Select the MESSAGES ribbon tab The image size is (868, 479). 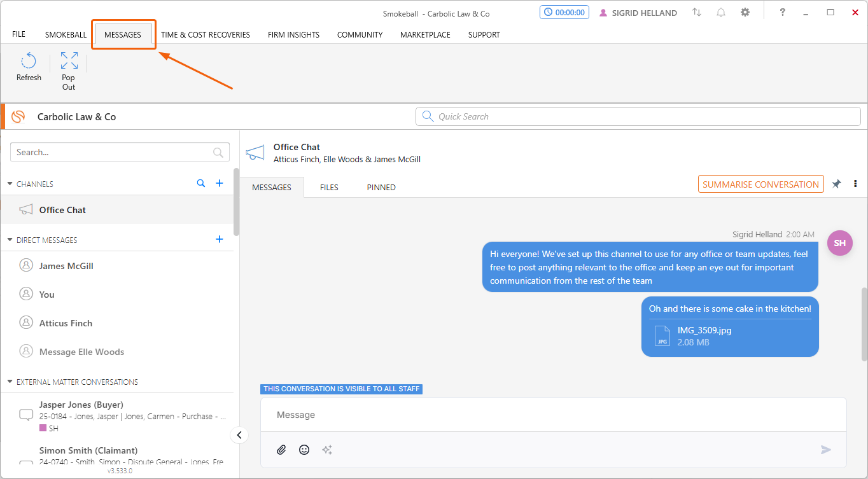tap(123, 35)
